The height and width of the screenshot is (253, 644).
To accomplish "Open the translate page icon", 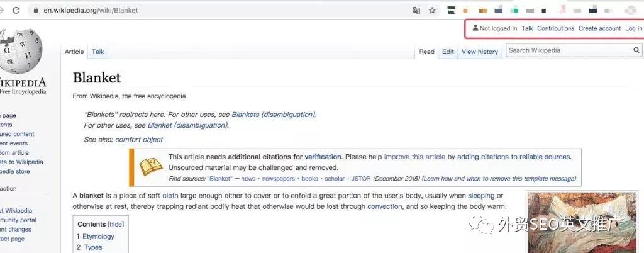I will tap(416, 11).
